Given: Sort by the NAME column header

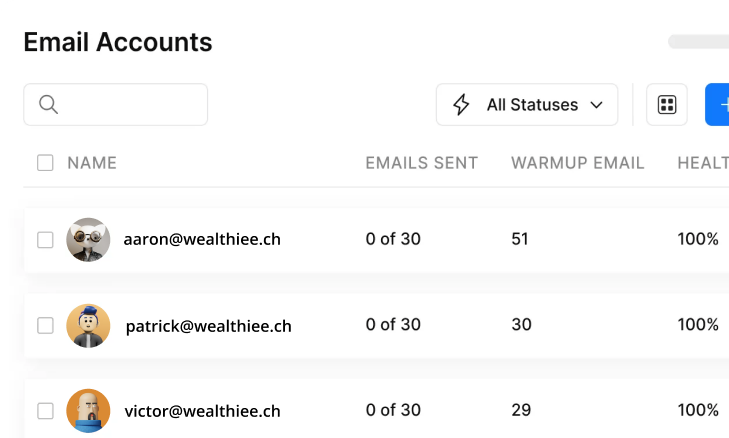Looking at the screenshot, I should [x=92, y=163].
